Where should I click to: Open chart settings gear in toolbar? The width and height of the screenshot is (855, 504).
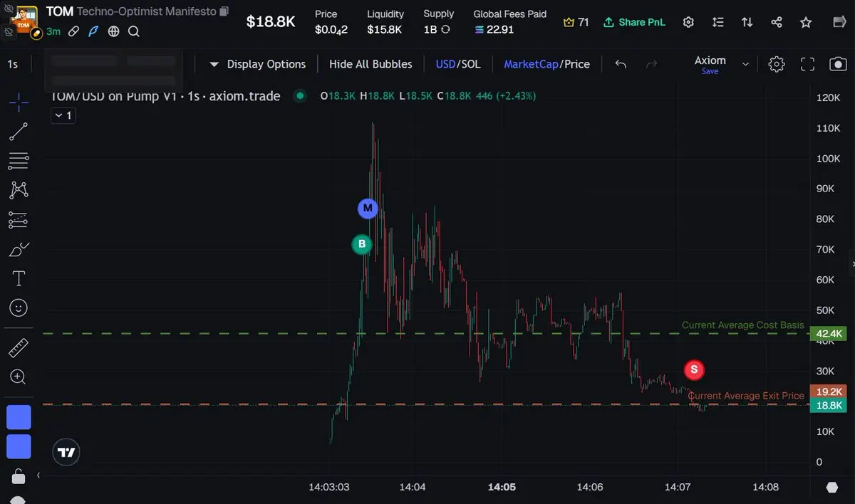coord(777,64)
